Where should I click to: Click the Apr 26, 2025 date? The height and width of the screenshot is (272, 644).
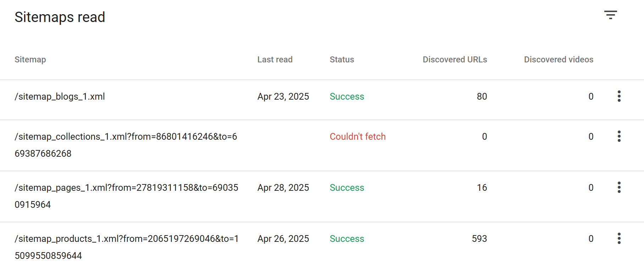pos(283,239)
